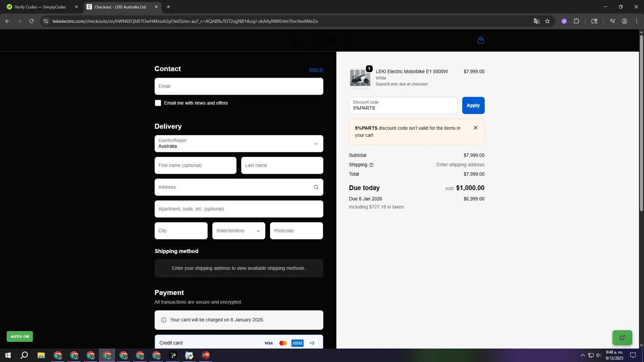
Task: Show the +2 additional card types
Action: 312,343
